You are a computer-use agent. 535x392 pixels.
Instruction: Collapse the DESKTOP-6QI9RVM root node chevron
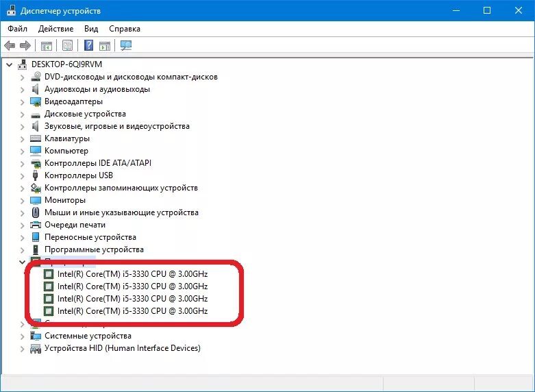tap(9, 64)
